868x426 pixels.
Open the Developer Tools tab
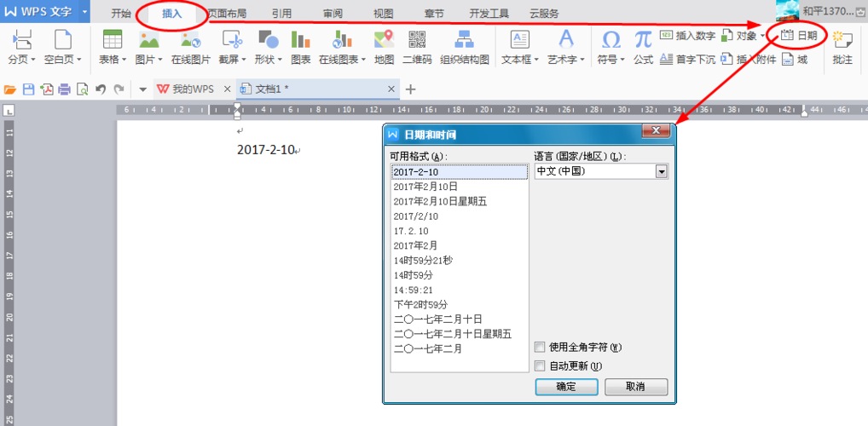(489, 14)
